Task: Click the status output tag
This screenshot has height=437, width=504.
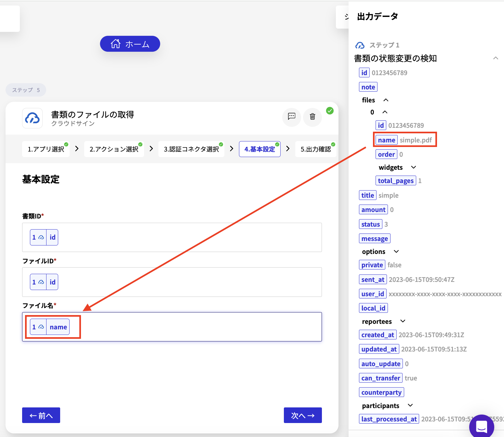Action: 371,224
